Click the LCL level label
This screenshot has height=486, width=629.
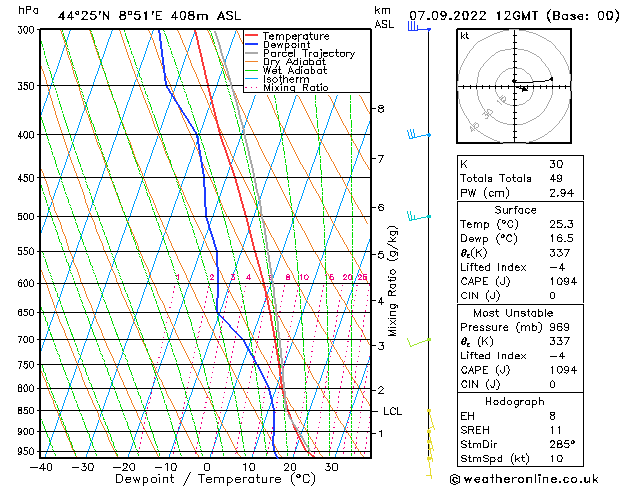(392, 411)
